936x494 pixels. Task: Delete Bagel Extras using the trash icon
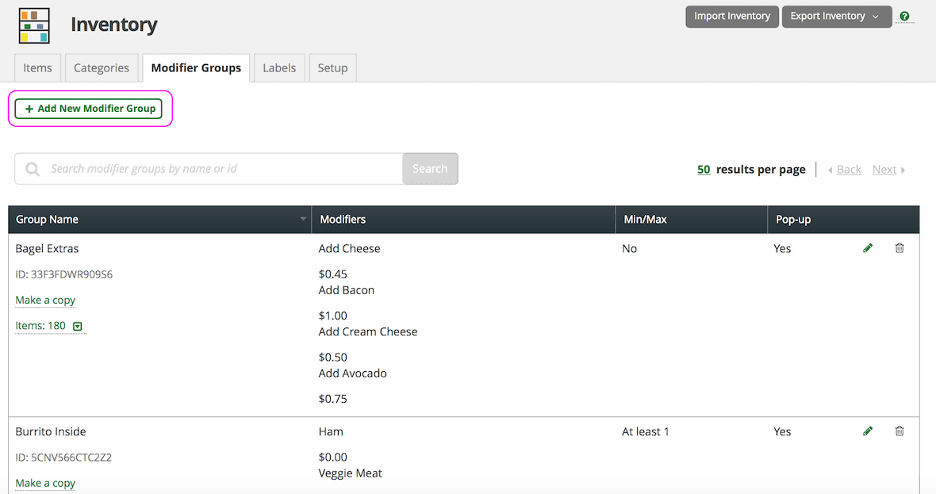(x=899, y=248)
